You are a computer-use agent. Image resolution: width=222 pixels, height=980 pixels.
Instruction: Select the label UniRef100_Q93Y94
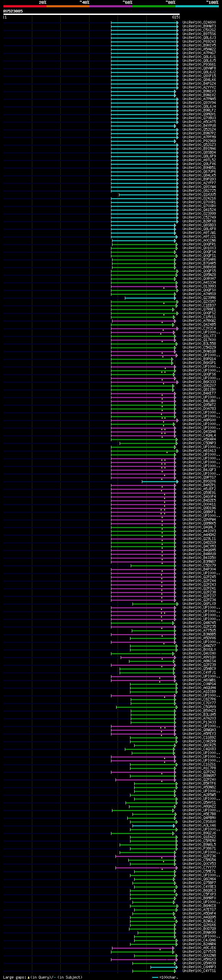[x=199, y=103]
